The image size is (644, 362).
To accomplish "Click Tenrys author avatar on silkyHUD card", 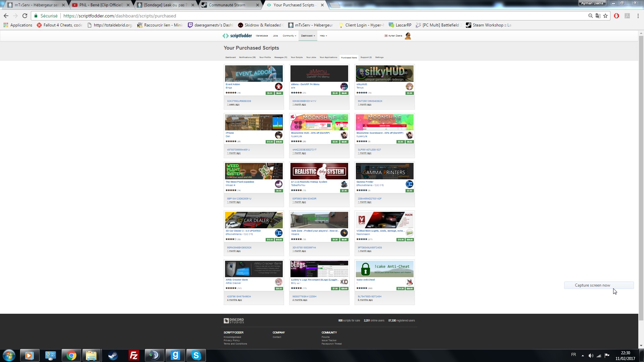I will tap(409, 86).
